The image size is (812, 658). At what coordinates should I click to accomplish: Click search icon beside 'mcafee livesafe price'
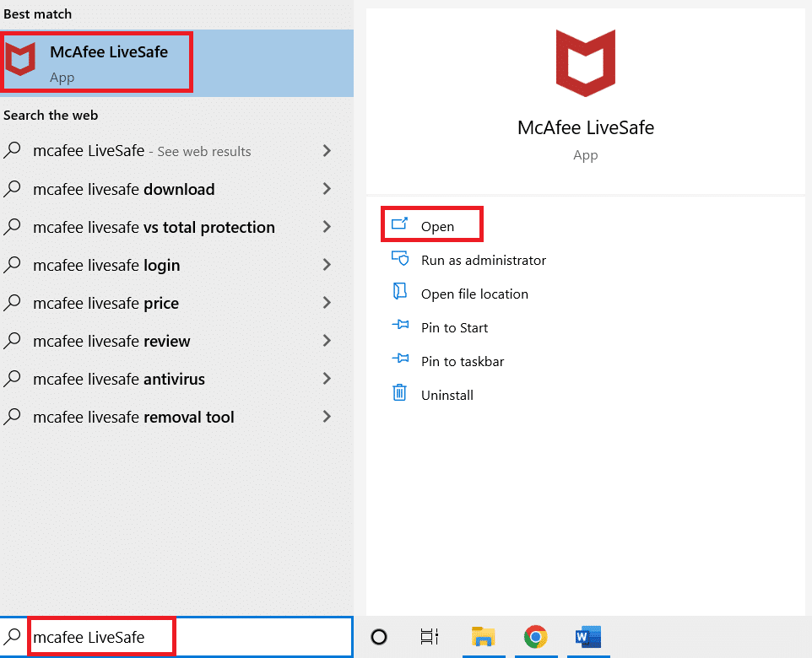(x=12, y=303)
